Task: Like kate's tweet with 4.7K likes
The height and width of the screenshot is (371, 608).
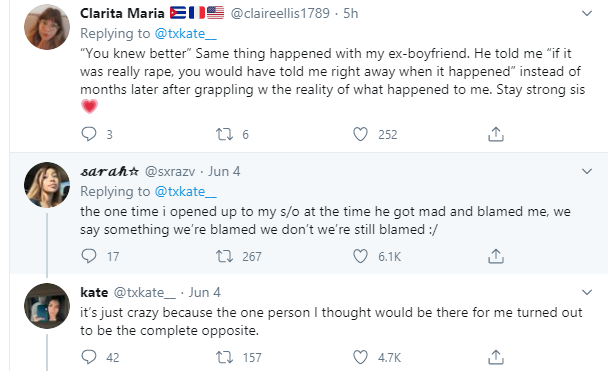Action: (360, 357)
